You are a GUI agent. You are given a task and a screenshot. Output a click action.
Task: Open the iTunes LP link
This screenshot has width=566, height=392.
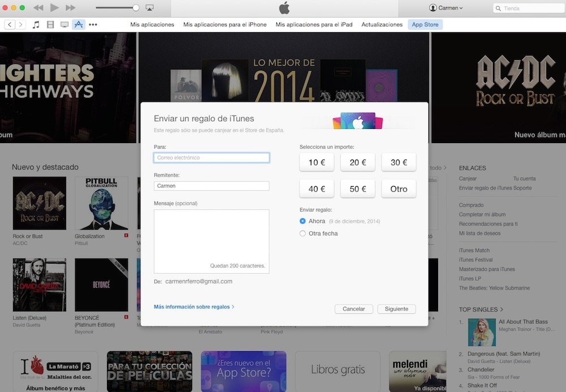point(470,278)
